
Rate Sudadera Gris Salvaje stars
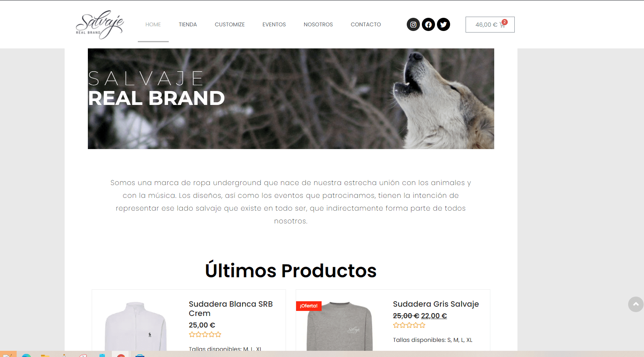pos(409,325)
